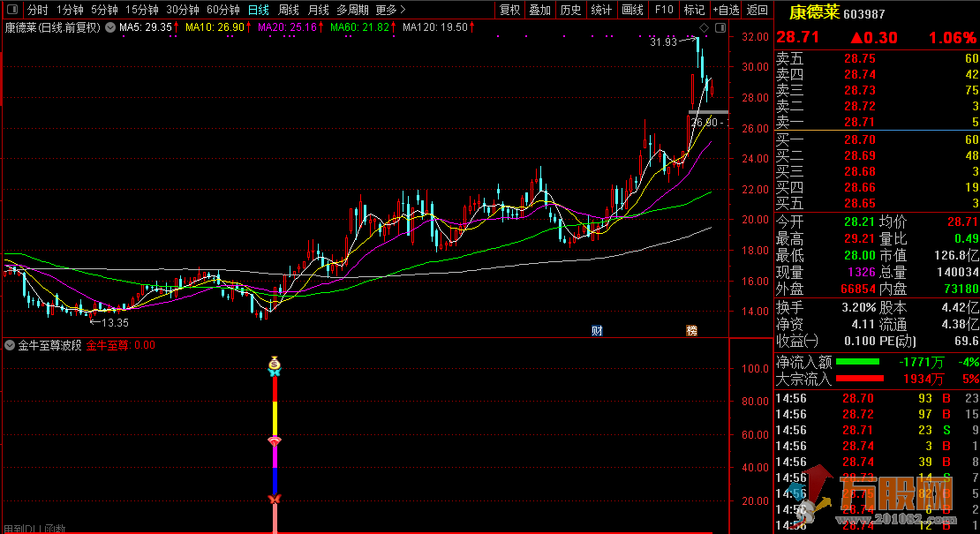The image size is (980, 534).
Task: Click the money bag signal icon
Action: [x=275, y=362]
